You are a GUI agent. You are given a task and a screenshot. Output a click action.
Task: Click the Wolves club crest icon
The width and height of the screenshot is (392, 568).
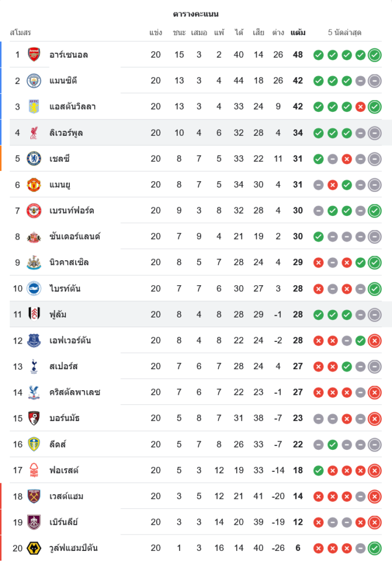[x=34, y=548]
